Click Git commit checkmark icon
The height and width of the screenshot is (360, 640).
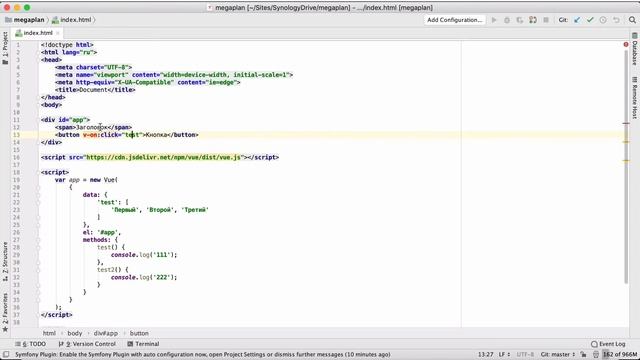pyautogui.click(x=590, y=20)
